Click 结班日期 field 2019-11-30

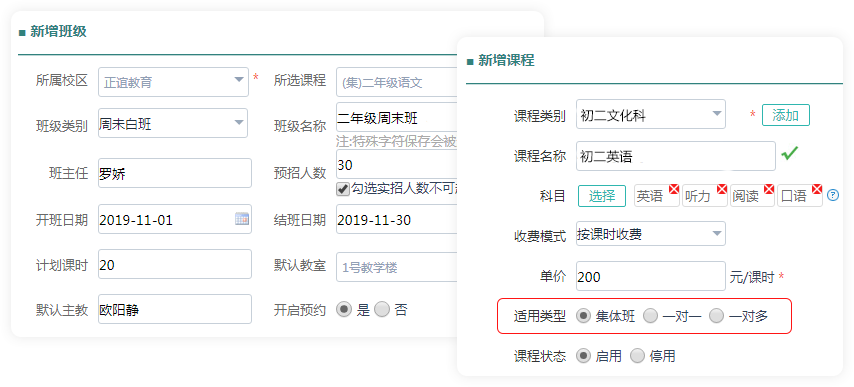[x=396, y=219]
